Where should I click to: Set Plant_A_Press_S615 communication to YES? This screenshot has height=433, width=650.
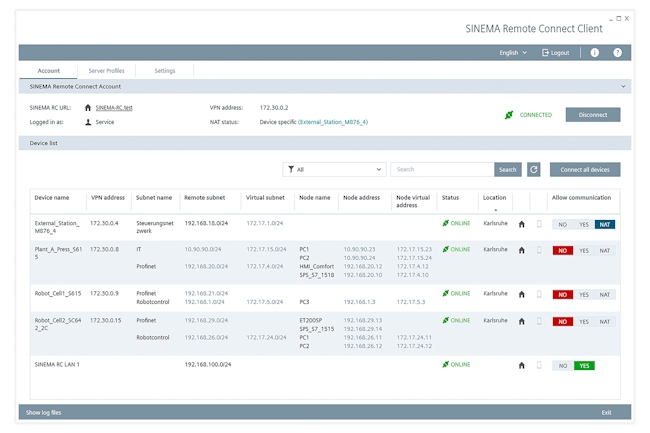pos(584,251)
